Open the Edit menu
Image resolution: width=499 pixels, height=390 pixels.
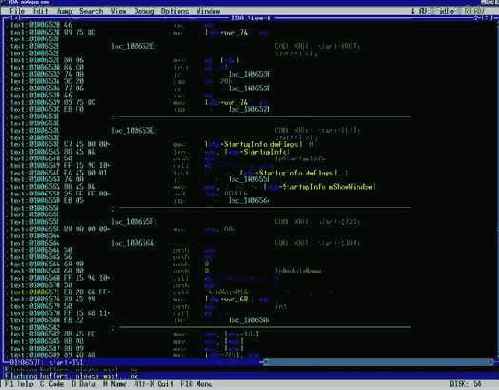click(x=41, y=11)
